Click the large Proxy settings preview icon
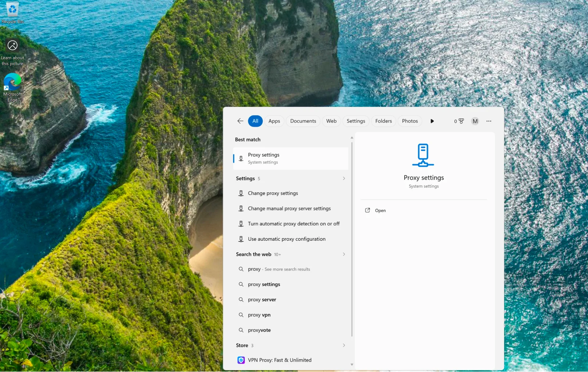This screenshot has height=372, width=588. 423,155
